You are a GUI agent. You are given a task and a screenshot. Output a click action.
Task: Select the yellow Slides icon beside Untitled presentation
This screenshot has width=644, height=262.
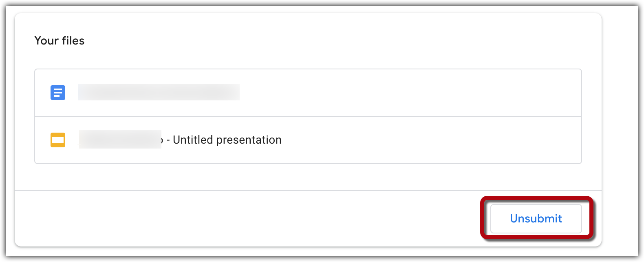[57, 140]
